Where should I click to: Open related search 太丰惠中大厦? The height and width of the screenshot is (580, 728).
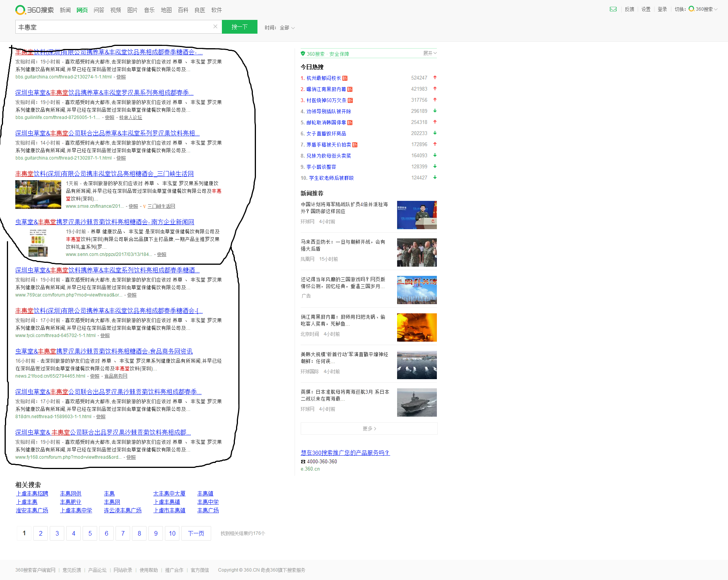tap(169, 494)
